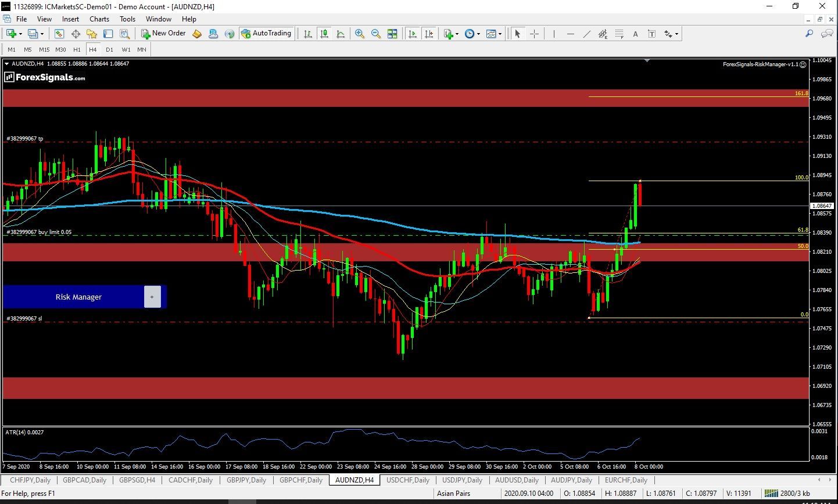Open the Tools menu

[127, 19]
